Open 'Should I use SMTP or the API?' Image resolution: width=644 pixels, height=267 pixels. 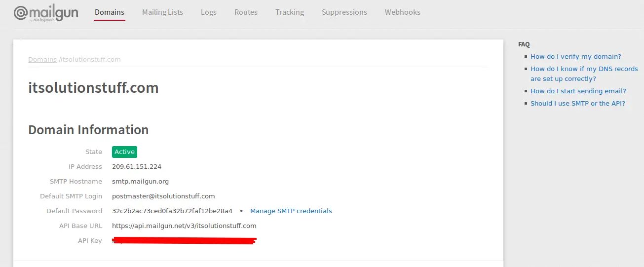pyautogui.click(x=577, y=104)
